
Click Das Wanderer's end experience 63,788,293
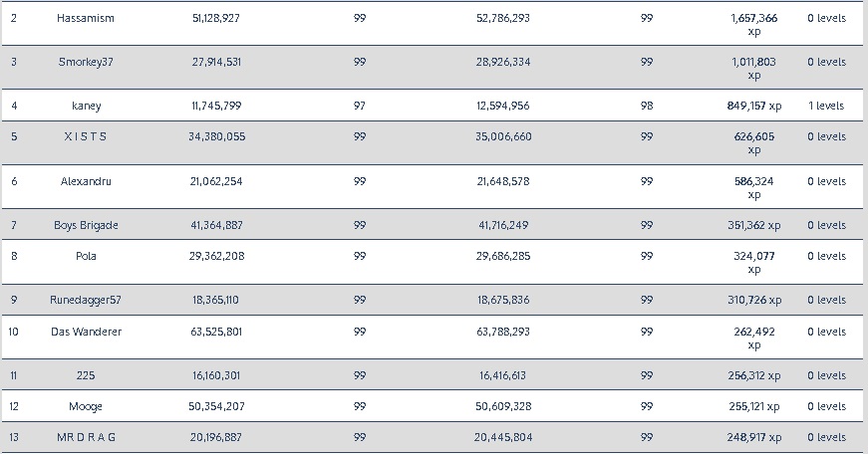pos(503,332)
